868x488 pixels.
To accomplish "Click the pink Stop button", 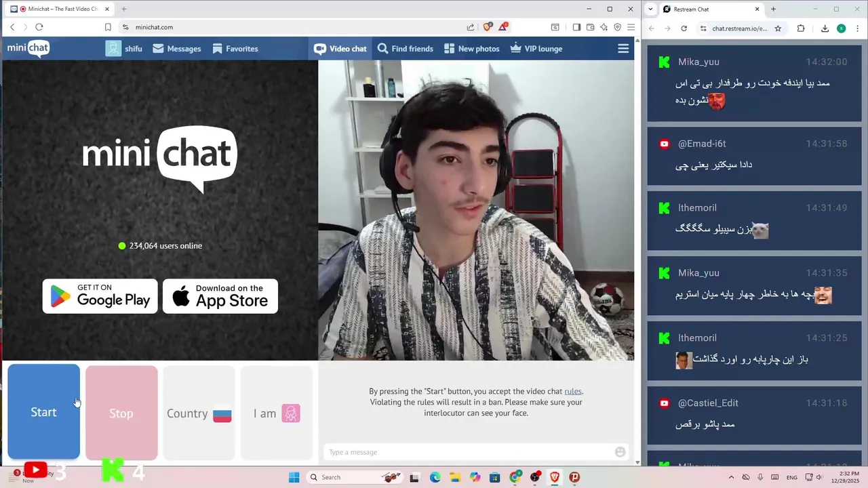I will tap(121, 413).
